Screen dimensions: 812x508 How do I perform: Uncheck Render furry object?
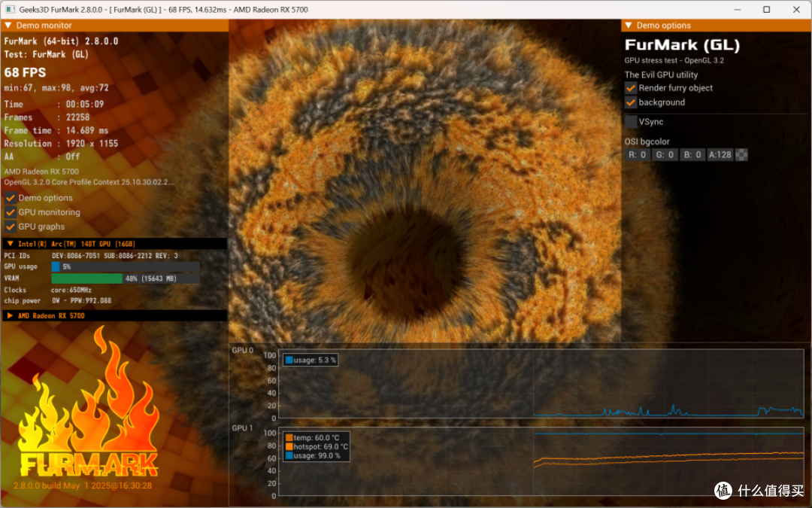pos(630,88)
